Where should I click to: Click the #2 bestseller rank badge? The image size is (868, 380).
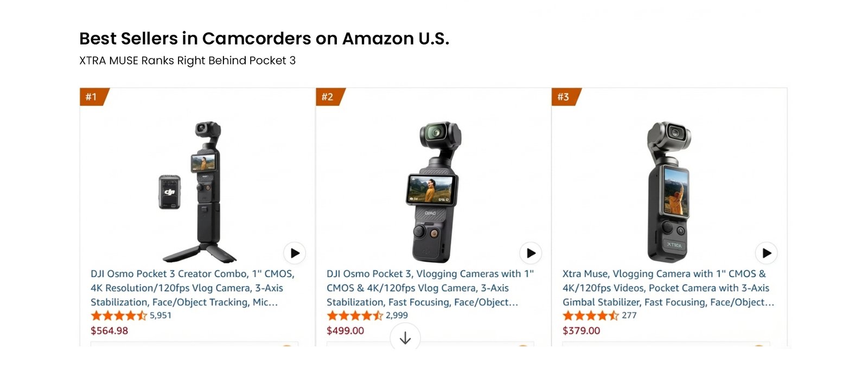[x=328, y=97]
